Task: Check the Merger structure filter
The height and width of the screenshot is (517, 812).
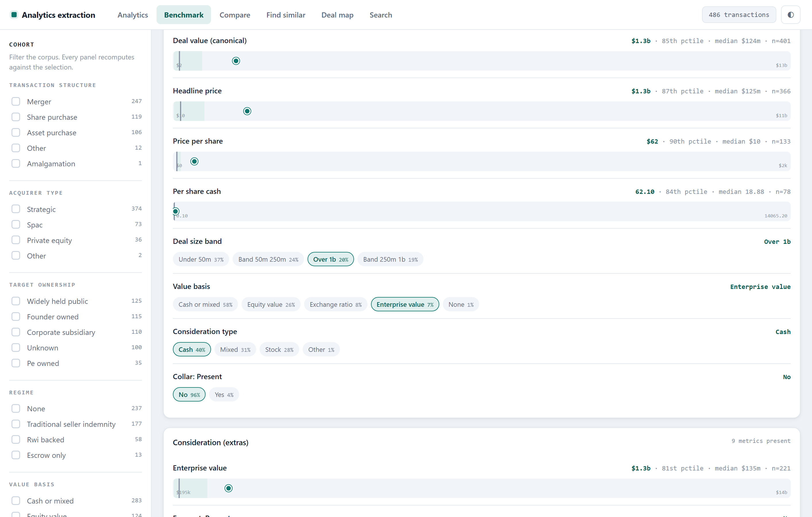Action: tap(16, 101)
